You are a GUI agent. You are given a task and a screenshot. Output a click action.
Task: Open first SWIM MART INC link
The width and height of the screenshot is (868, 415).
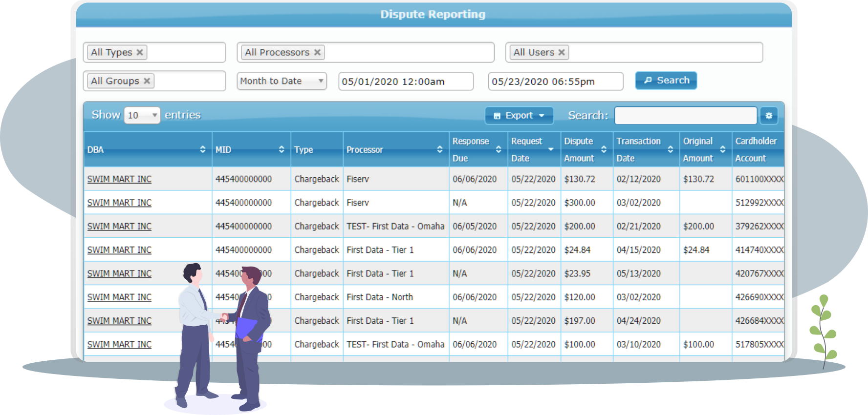(x=119, y=179)
